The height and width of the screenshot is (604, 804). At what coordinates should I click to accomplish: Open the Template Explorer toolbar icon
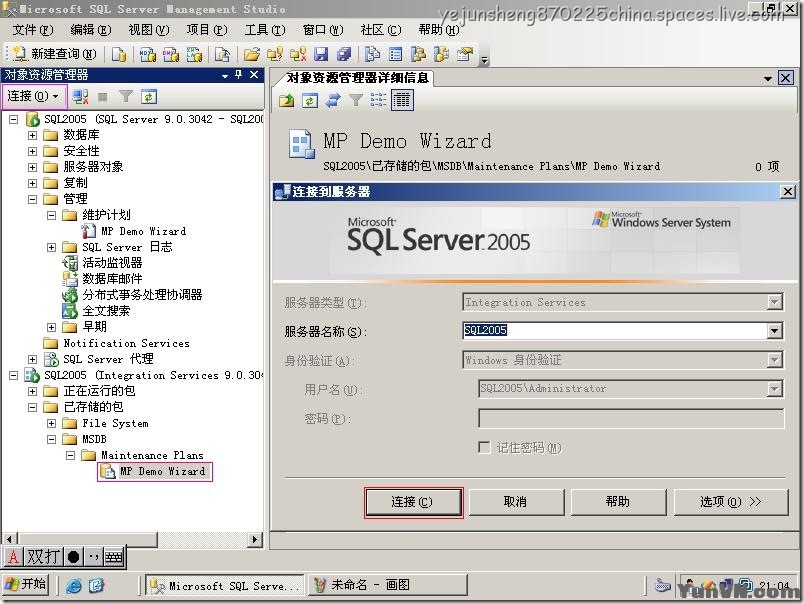[x=441, y=54]
